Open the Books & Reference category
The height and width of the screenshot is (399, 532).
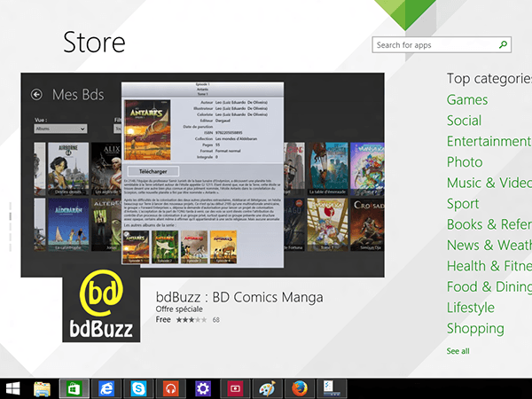click(489, 224)
